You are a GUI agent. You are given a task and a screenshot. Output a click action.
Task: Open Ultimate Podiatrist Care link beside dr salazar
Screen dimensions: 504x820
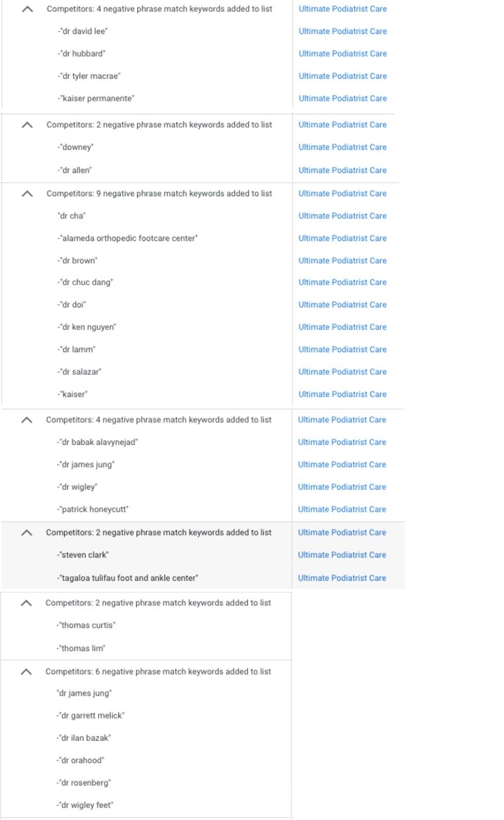[x=343, y=372]
